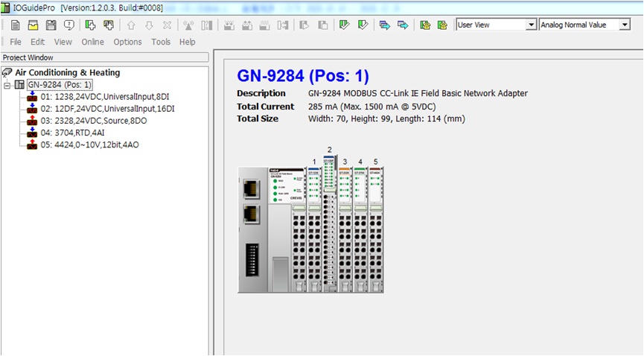Click the IOGuidePro title bar text
644x356 pixels.
[88, 7]
